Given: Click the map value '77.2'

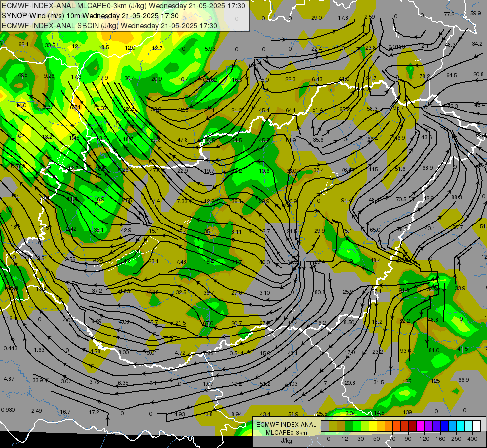Looking at the screenshot, I should coord(449,14).
